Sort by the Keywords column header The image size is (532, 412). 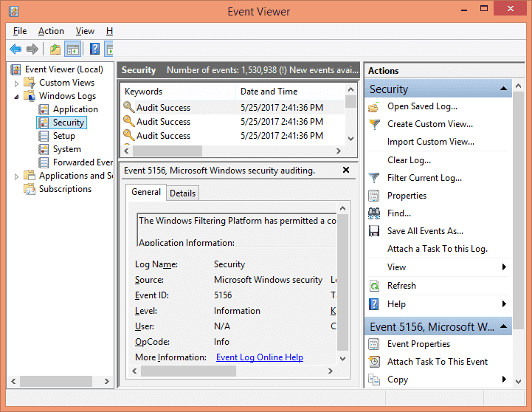[178, 92]
